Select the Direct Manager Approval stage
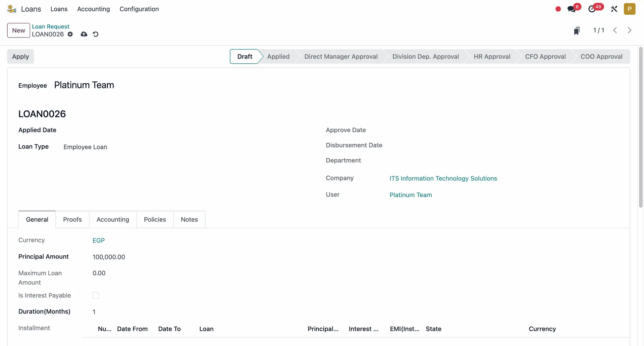 click(341, 57)
